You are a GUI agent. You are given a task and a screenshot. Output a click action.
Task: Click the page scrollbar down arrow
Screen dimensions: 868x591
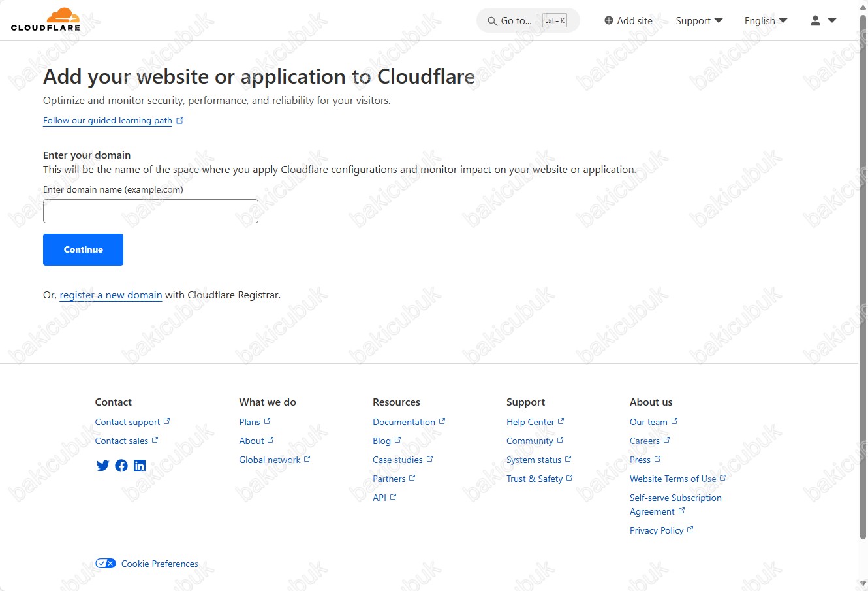click(x=863, y=584)
